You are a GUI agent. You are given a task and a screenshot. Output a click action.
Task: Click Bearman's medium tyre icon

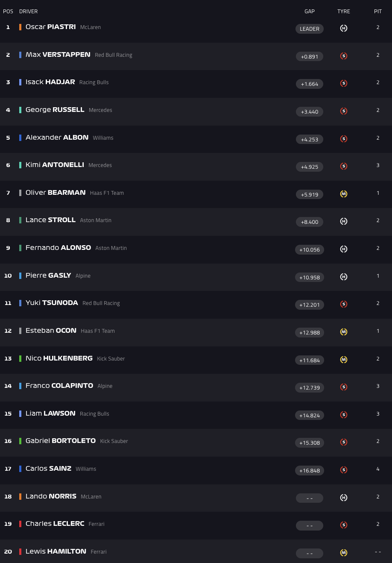(x=343, y=194)
